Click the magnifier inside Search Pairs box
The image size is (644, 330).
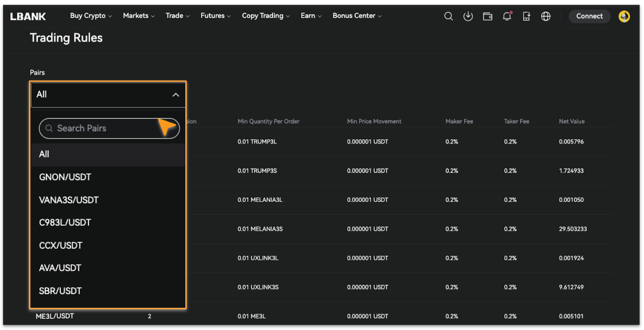(x=49, y=128)
